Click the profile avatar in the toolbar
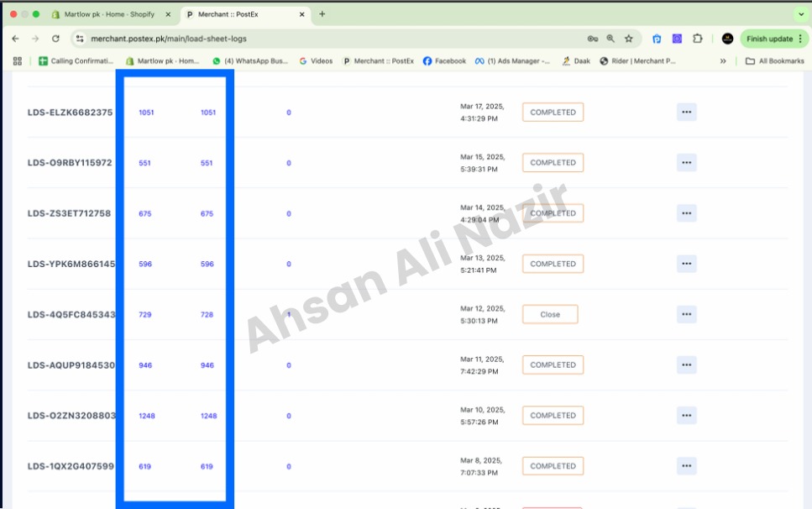 (x=727, y=39)
